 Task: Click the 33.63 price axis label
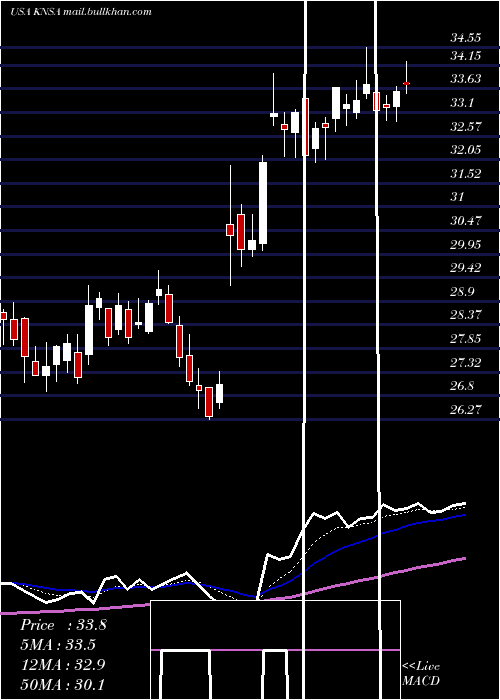[x=465, y=79]
